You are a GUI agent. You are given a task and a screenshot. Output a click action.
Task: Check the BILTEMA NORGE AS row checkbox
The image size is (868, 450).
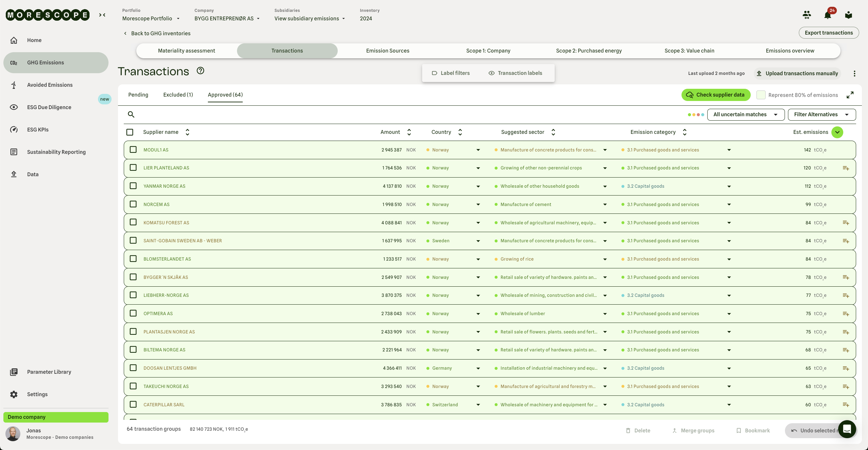coord(133,349)
